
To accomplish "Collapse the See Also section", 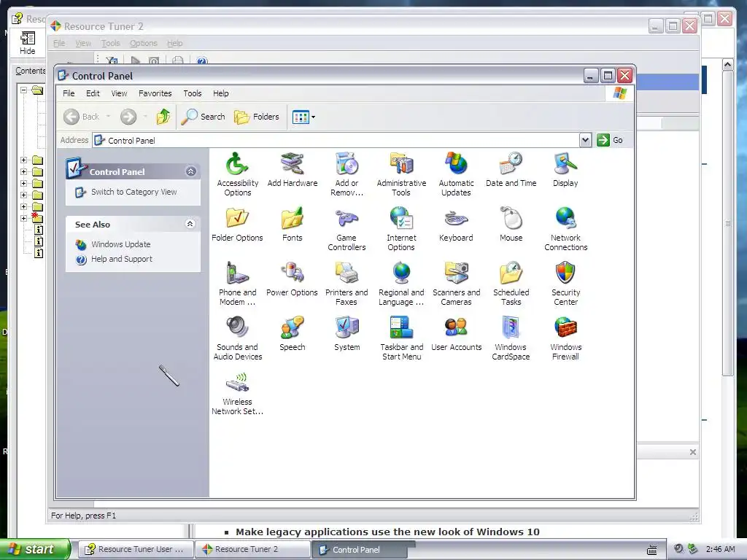I will coord(190,224).
